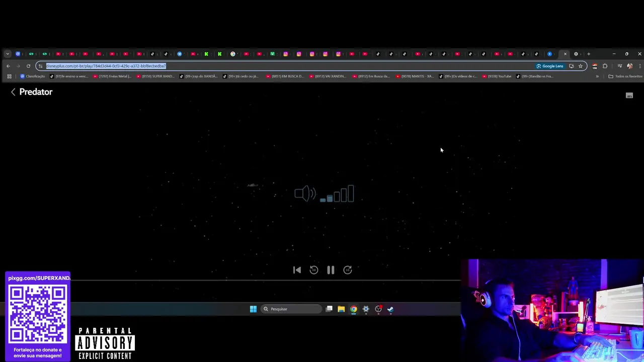Seek along the video progress bar
The width and height of the screenshot is (644, 362).
click(x=266, y=280)
